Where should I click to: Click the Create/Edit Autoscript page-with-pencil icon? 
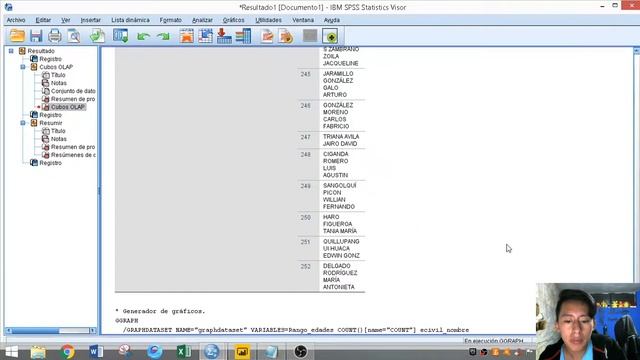(x=267, y=36)
